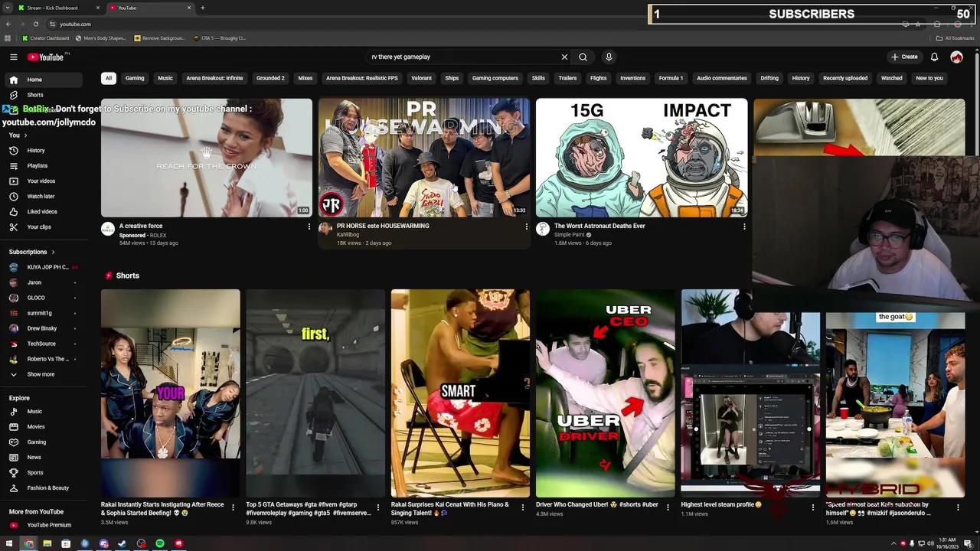Screen dimensions: 980x551
Task: Open Liked videos list
Action: pos(43,212)
